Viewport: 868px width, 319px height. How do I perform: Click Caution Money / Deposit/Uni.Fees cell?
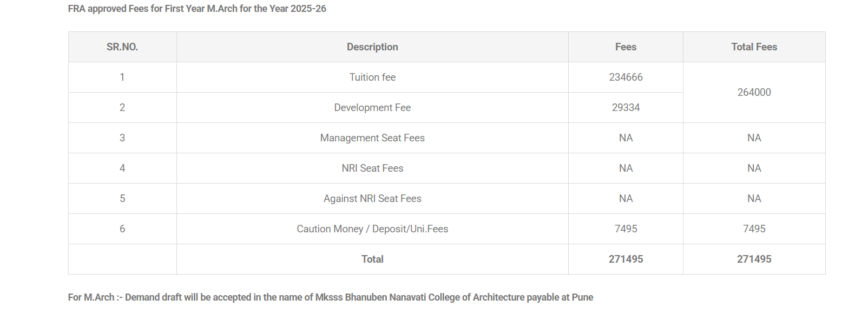coord(372,229)
